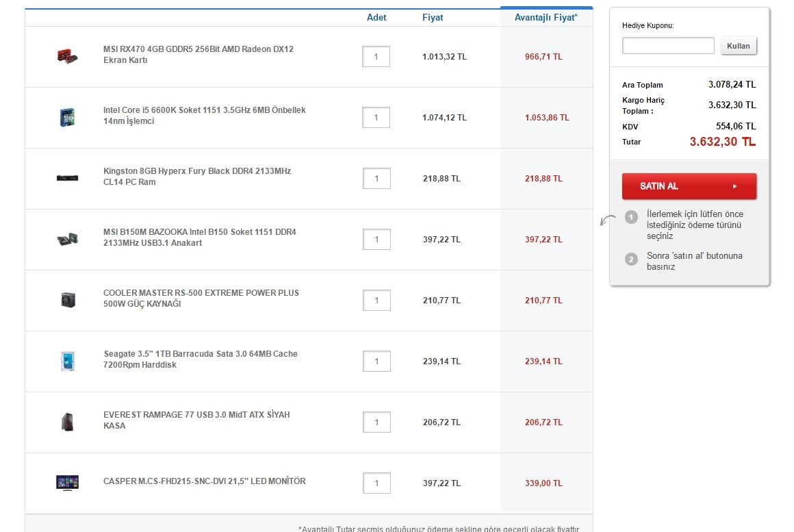Click Kargo Hariç Toplam value 3.632,30 TL
794x532 pixels.
[x=732, y=105]
